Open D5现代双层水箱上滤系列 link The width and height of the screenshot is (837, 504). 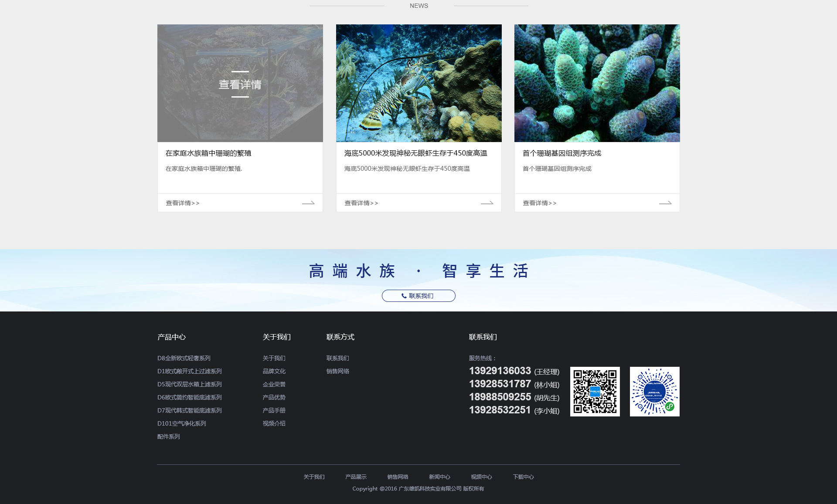point(190,384)
